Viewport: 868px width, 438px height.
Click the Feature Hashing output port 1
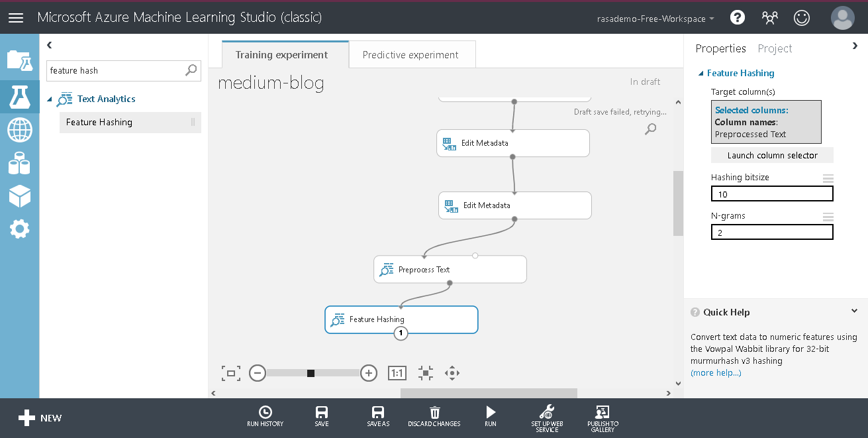(400, 333)
